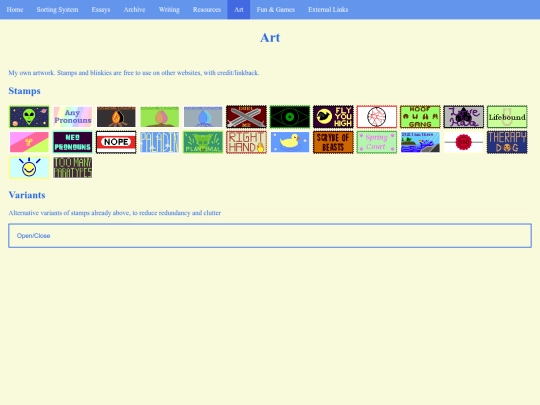Visit External Links page

click(x=328, y=10)
